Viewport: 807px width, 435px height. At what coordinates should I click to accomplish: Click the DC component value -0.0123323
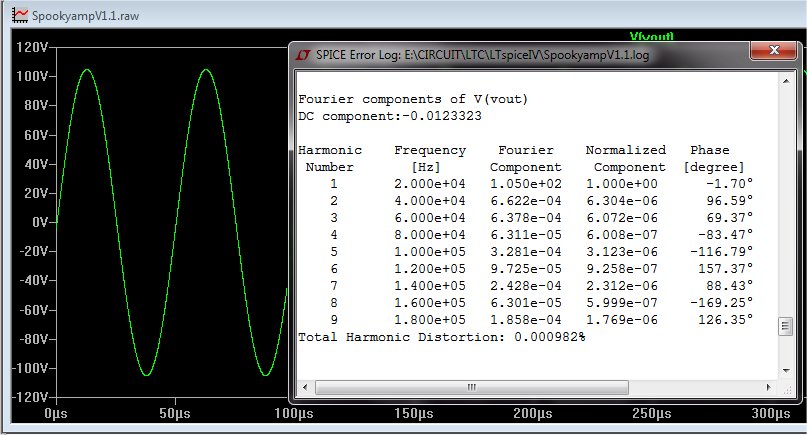click(442, 116)
